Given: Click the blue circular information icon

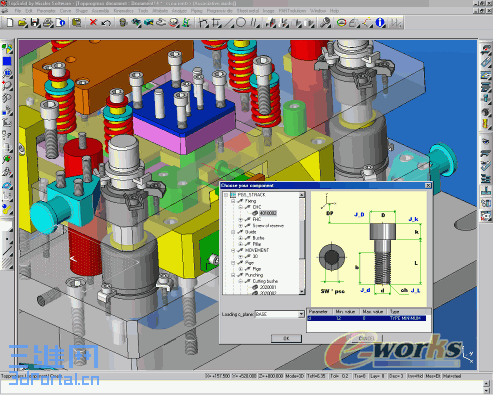Looking at the screenshot, I should click(x=379, y=23).
